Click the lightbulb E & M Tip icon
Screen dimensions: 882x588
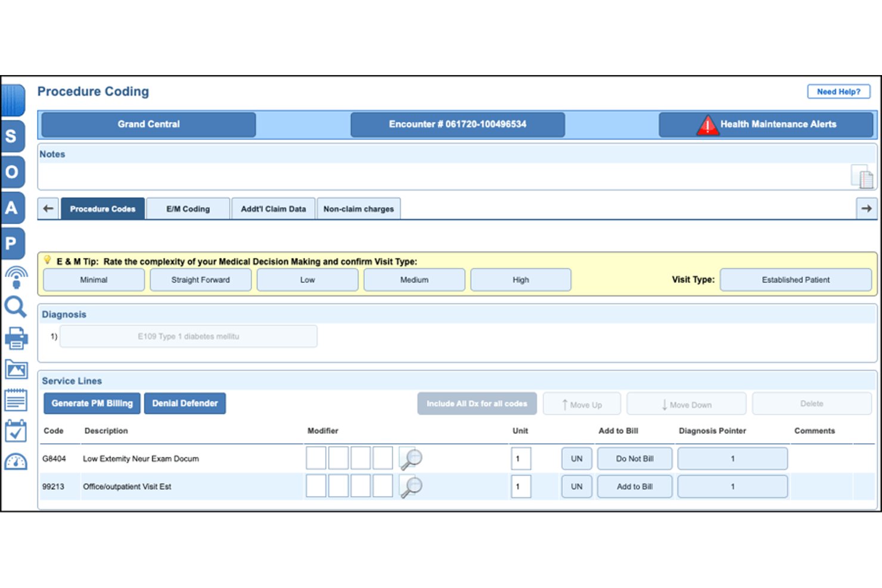pyautogui.click(x=47, y=260)
